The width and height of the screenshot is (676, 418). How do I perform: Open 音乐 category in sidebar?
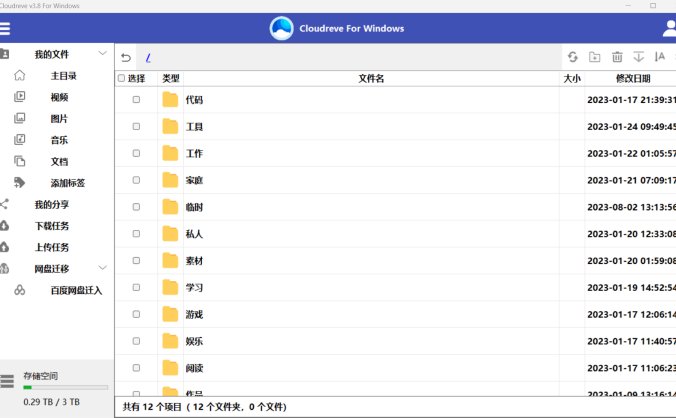click(59, 140)
